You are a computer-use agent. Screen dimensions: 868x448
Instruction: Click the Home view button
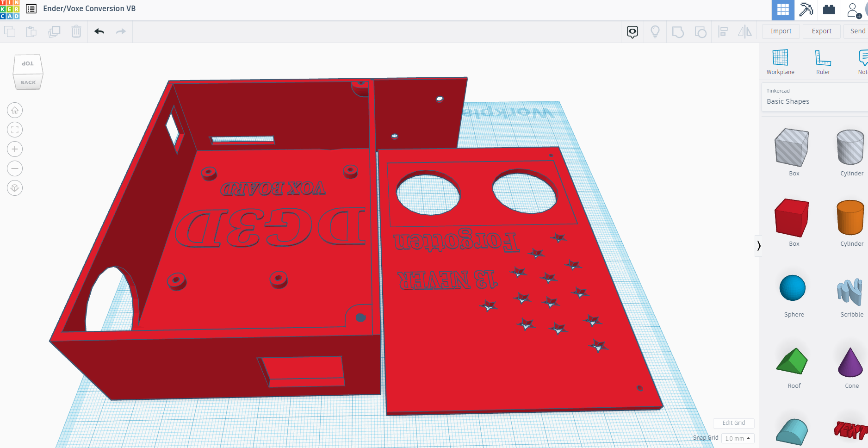click(15, 110)
